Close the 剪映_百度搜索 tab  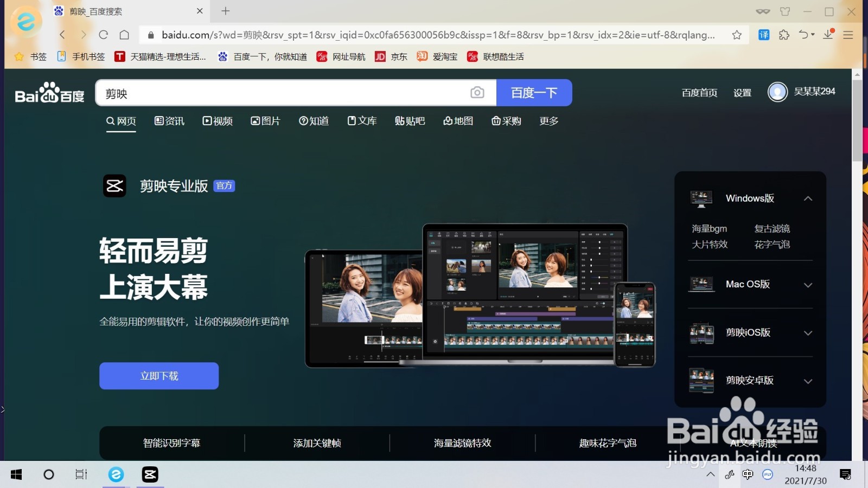(x=200, y=11)
